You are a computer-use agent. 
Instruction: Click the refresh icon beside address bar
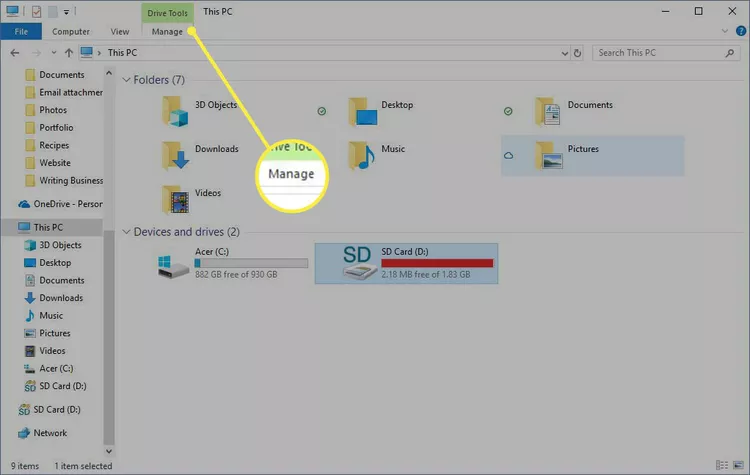click(577, 53)
